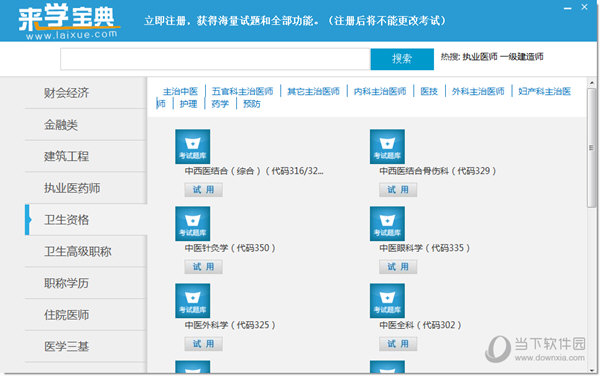Open the 药学 subcategory link
600x376 pixels.
tap(220, 104)
